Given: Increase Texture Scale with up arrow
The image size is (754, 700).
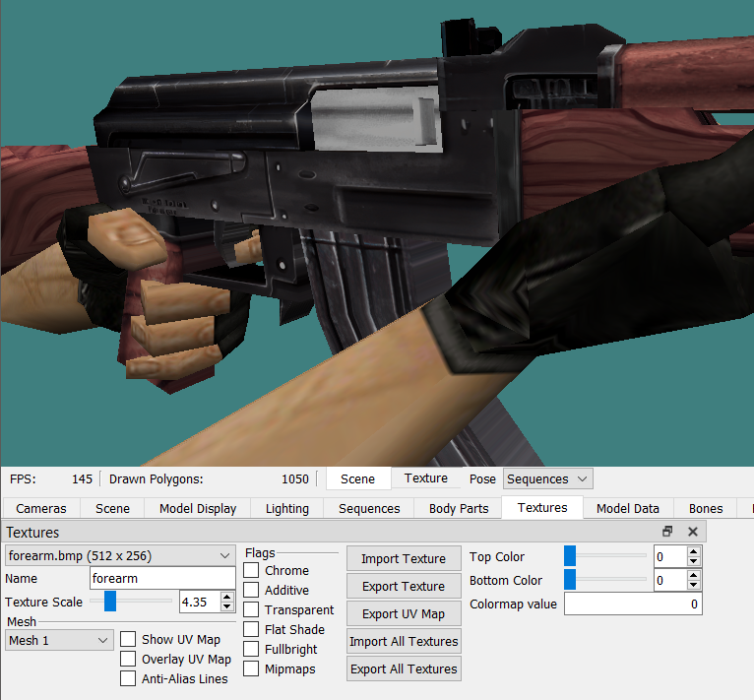Looking at the screenshot, I should pos(227,597).
